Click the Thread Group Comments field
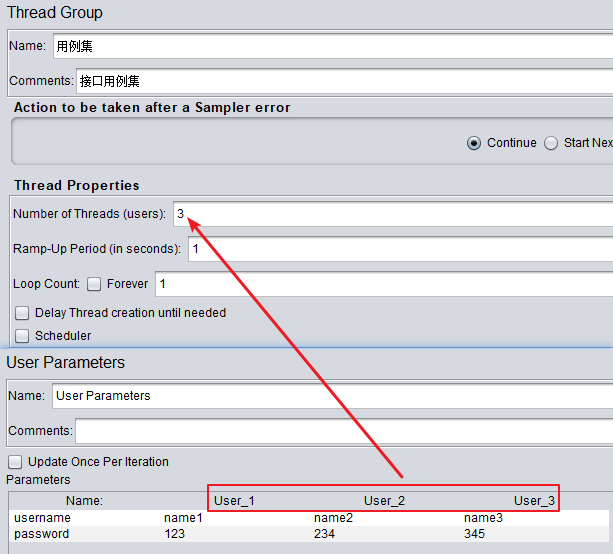 (x=344, y=81)
